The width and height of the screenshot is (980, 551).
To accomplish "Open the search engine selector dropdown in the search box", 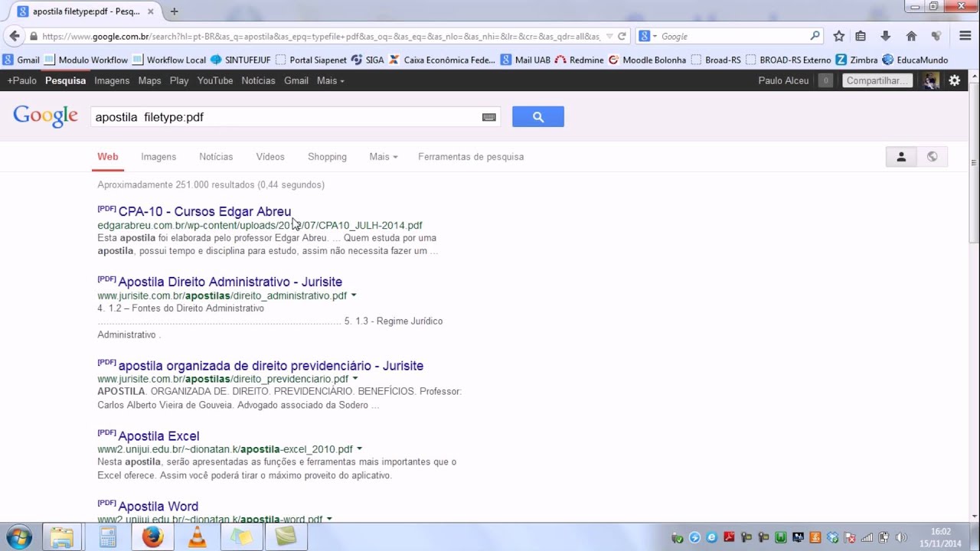I will point(648,36).
